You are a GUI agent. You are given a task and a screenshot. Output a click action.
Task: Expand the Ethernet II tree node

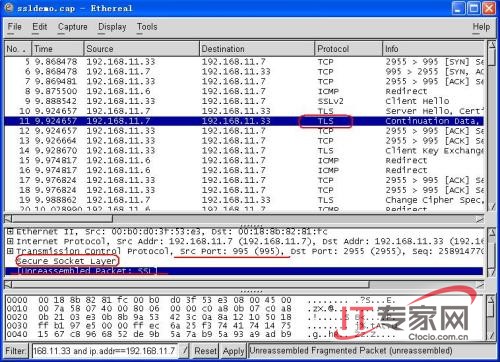(10, 231)
